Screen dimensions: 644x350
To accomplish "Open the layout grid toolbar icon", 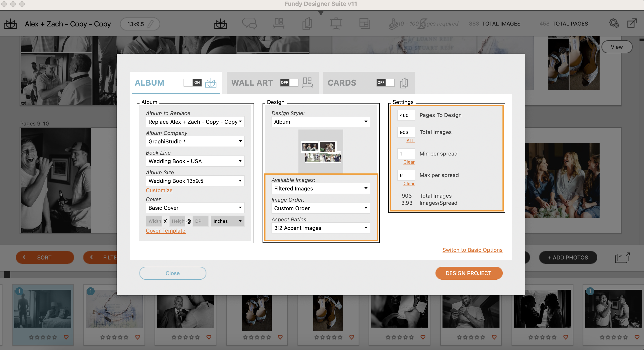I will (x=364, y=24).
